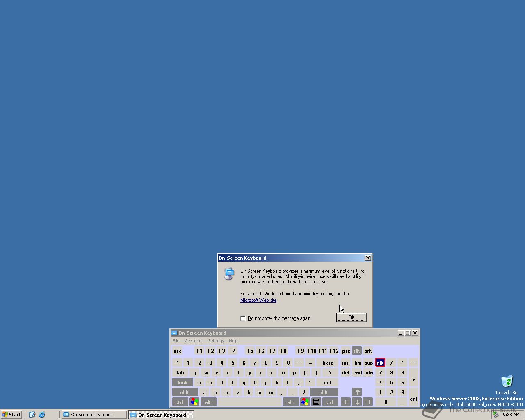Click the tab key

click(x=180, y=372)
